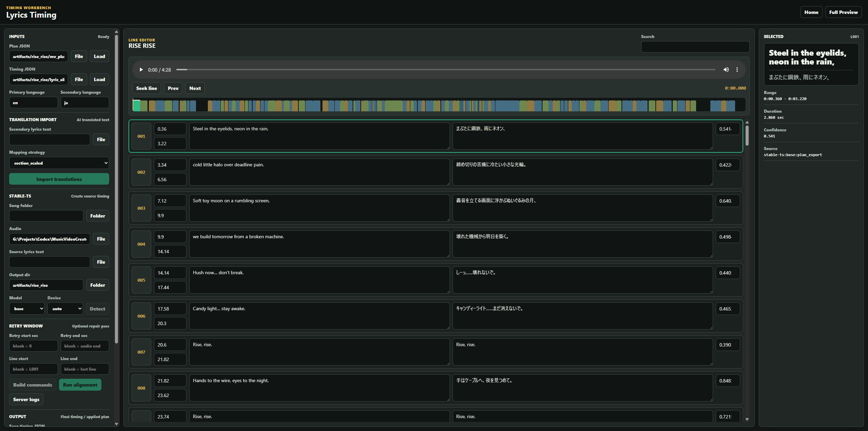Play the audio track
Screen dimensions: 868x431
pos(141,70)
